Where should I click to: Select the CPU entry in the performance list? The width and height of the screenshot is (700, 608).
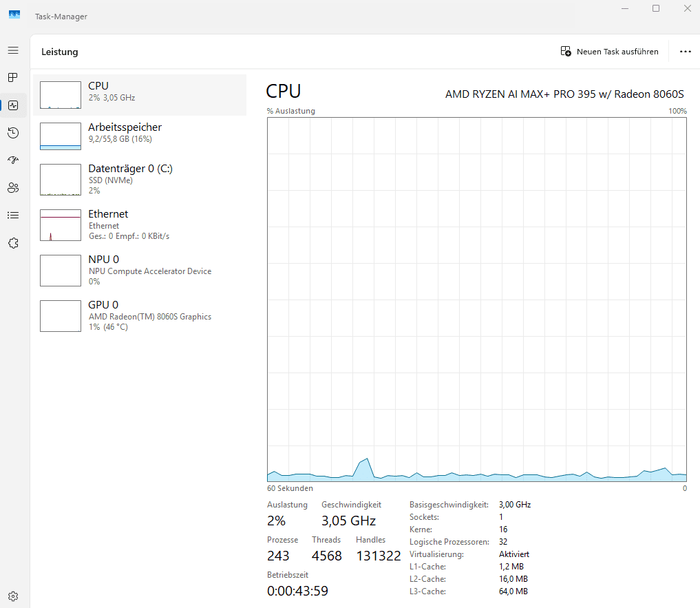coord(140,95)
